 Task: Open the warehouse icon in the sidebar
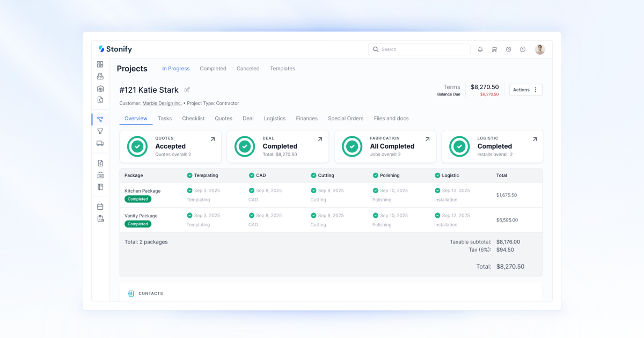(x=100, y=89)
